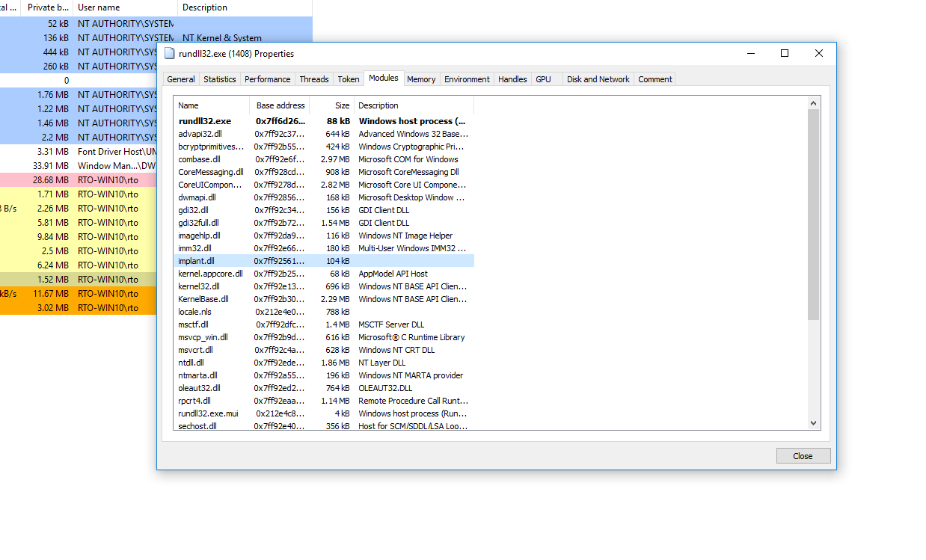Select the pink 28.68 MB process row
This screenshot has height=560, width=926.
coord(79,179)
